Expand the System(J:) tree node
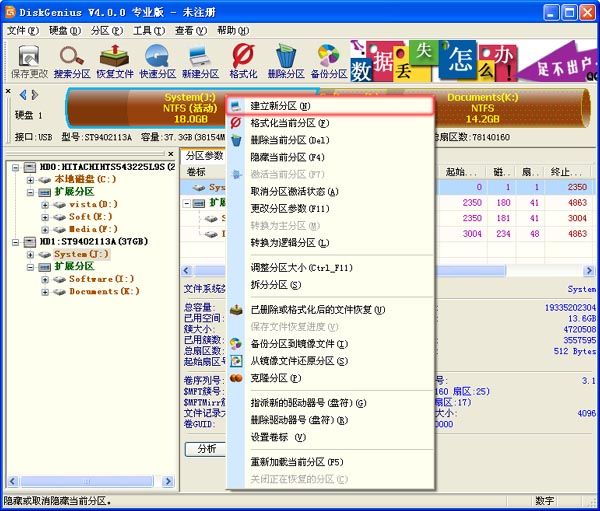 (x=30, y=255)
